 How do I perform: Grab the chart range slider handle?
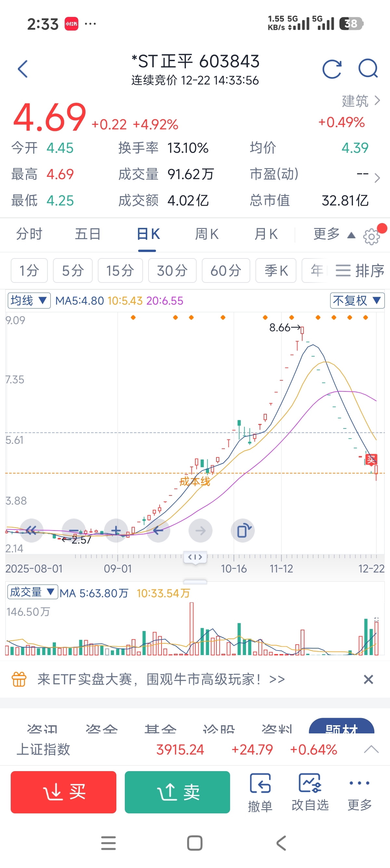(195, 557)
